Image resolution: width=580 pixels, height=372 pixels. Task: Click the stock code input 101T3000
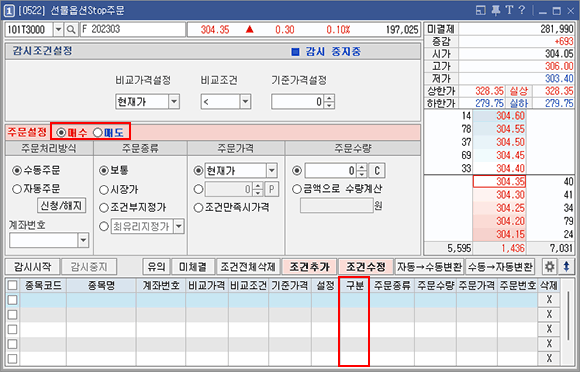(29, 30)
